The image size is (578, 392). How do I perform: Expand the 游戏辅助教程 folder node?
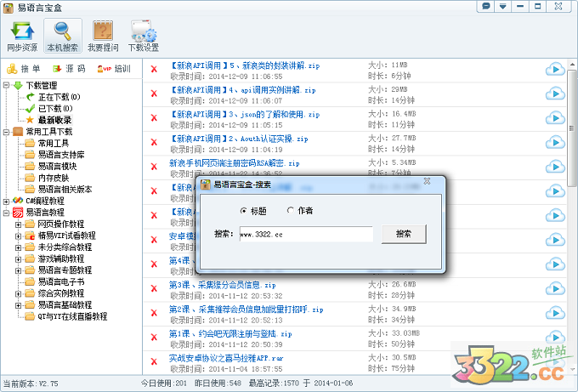(18, 258)
